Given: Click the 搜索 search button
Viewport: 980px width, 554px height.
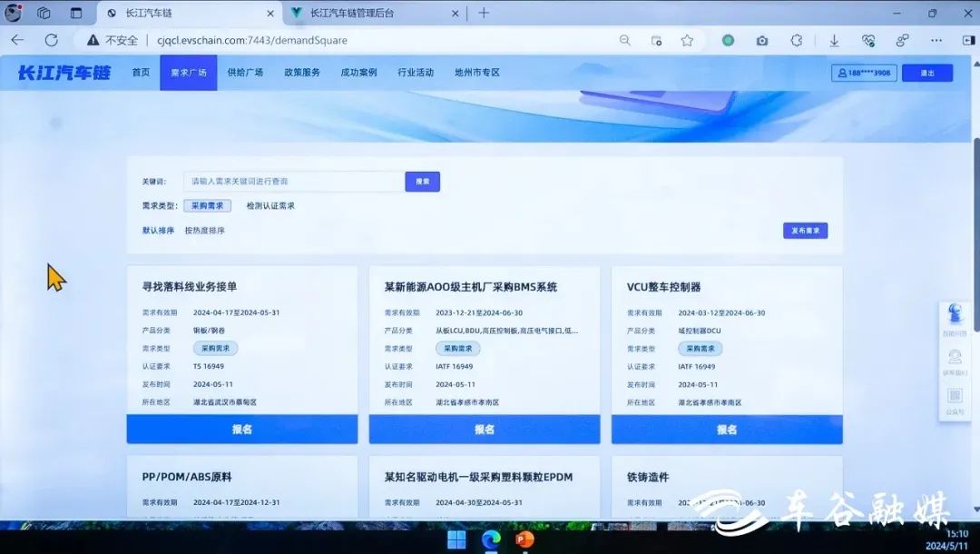Looking at the screenshot, I should tap(422, 182).
